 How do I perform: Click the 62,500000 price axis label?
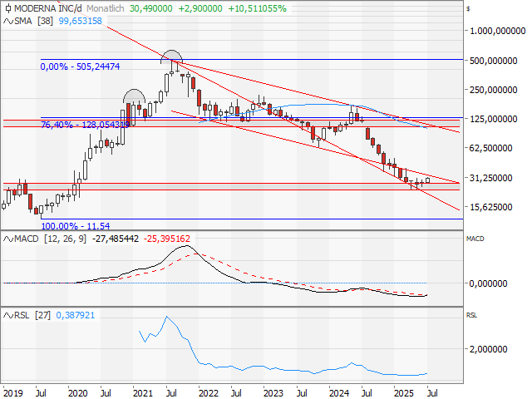coord(491,148)
